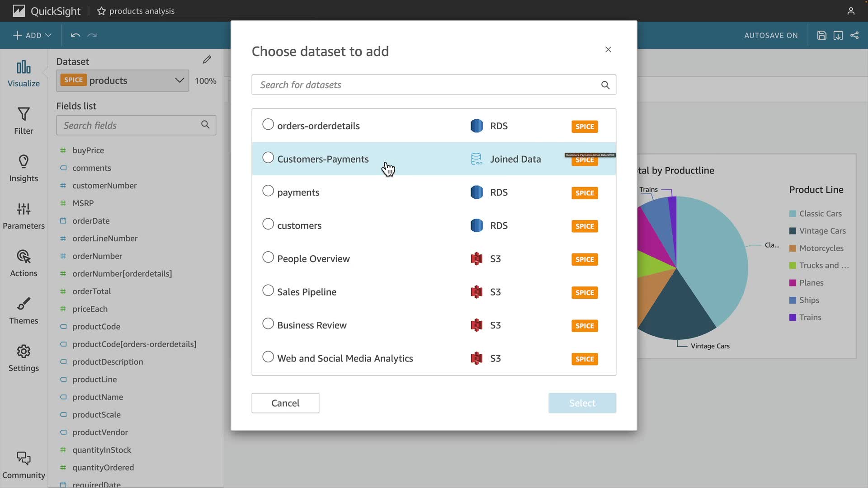Click the edit dataset pencil icon

pyautogui.click(x=207, y=60)
